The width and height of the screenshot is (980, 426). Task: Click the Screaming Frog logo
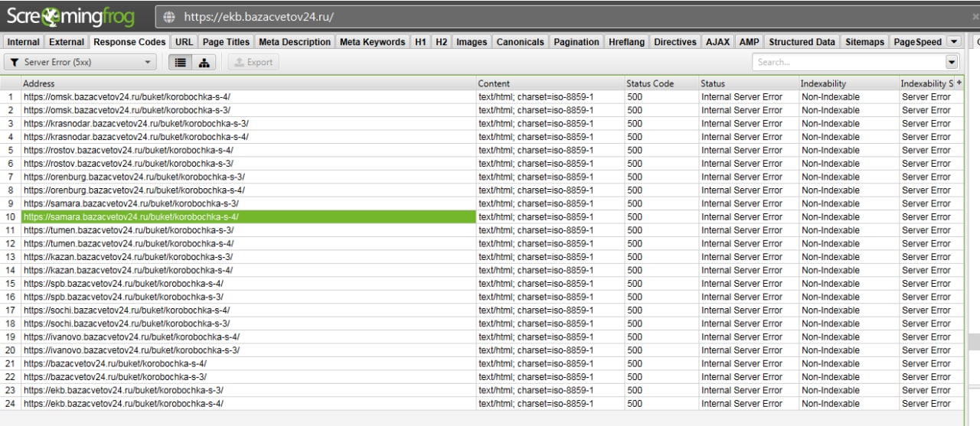[x=72, y=15]
